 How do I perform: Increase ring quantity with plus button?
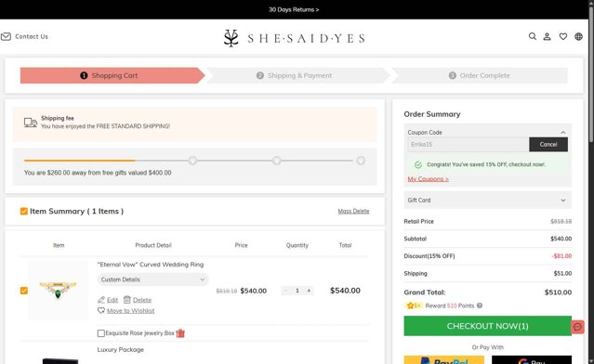point(310,291)
